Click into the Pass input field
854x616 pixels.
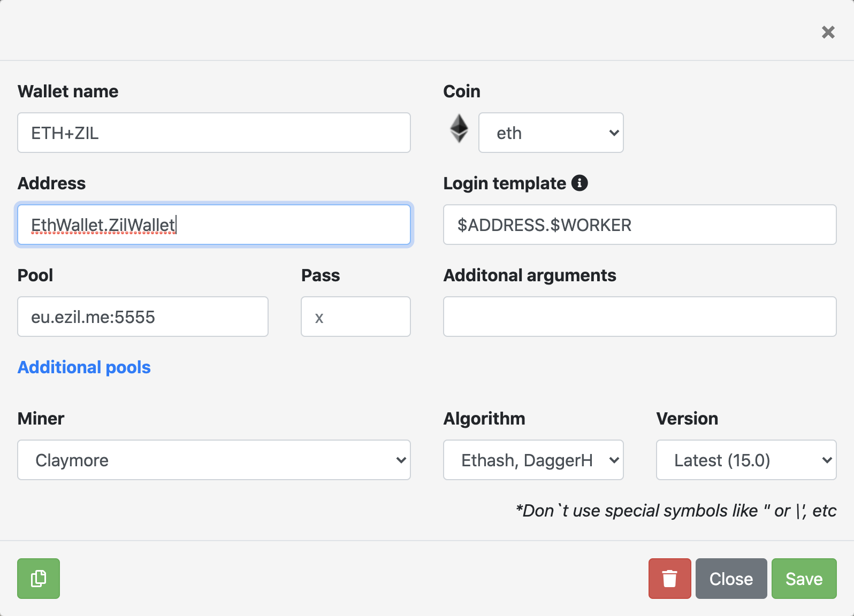[356, 317]
